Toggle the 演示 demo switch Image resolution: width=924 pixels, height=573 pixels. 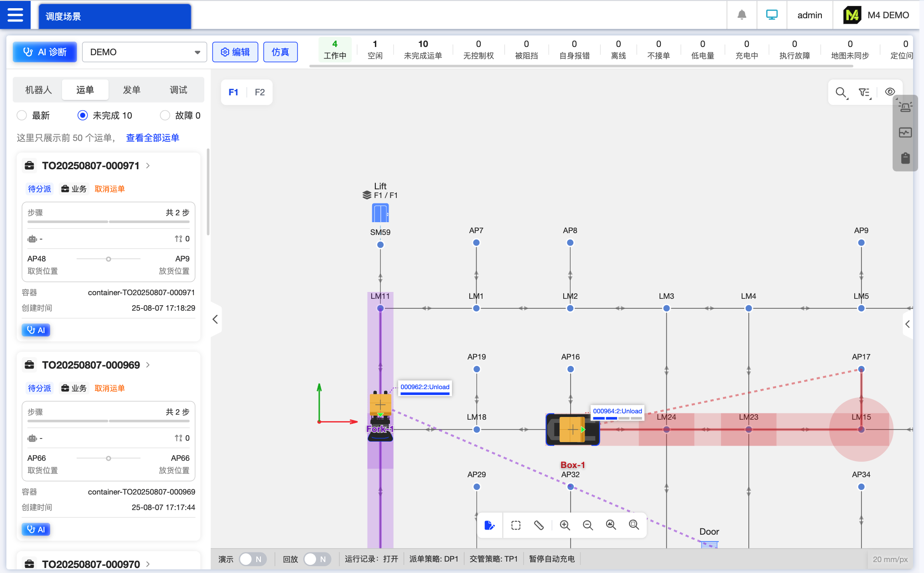(x=253, y=559)
